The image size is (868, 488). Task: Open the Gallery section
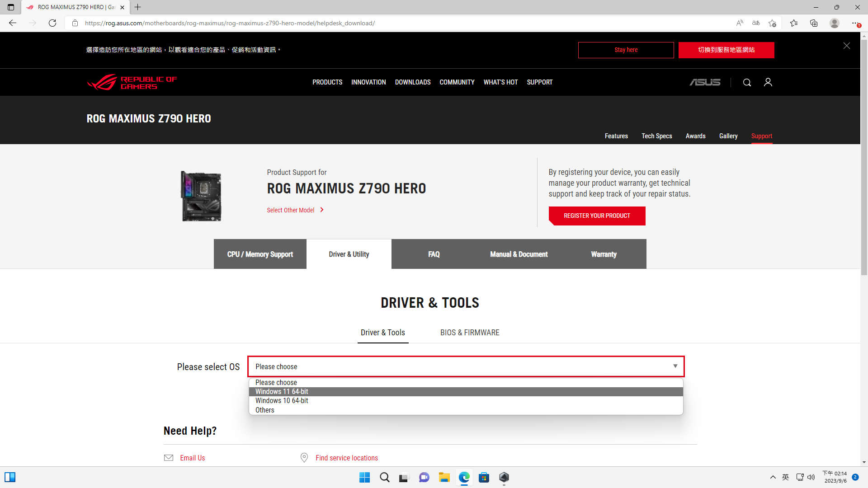click(x=728, y=136)
